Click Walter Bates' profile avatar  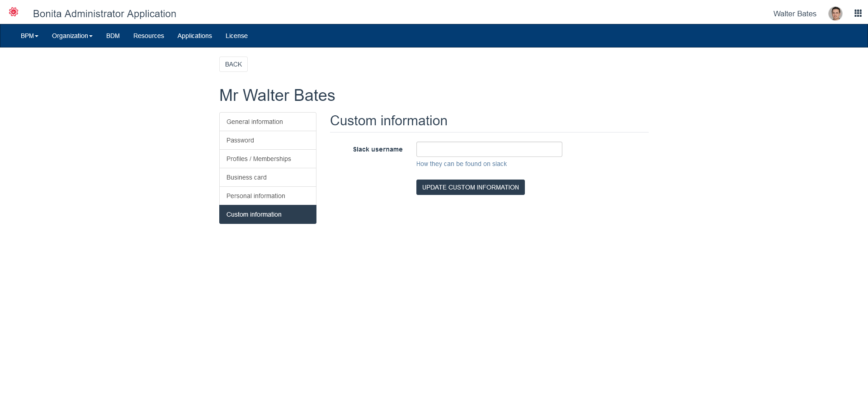(x=835, y=14)
